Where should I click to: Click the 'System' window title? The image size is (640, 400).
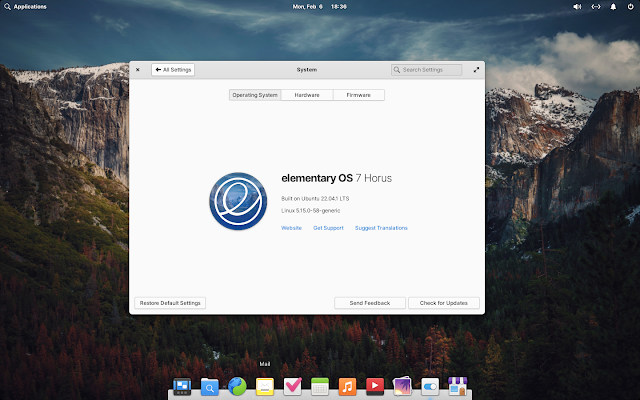pyautogui.click(x=307, y=70)
